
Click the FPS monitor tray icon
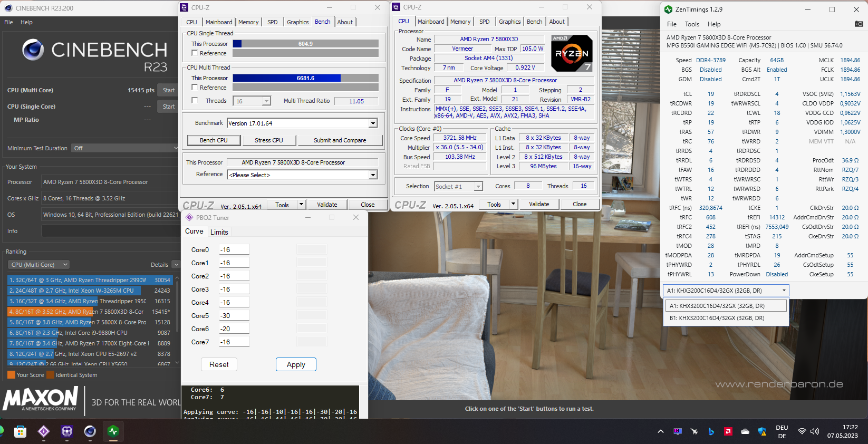pyautogui.click(x=678, y=431)
